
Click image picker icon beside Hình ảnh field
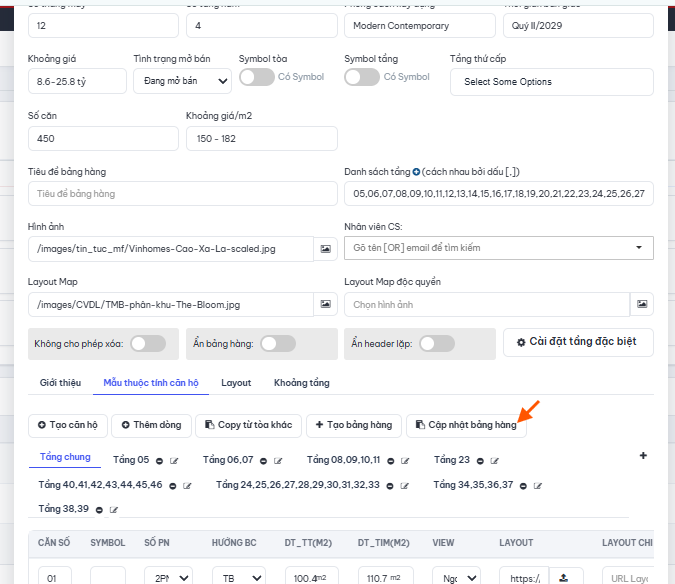[325, 249]
